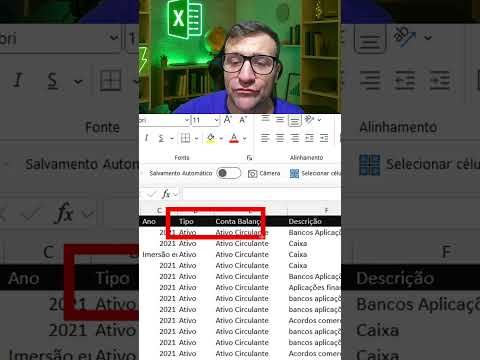Click the yellow fill color bucket
480x360 pixels.
point(211,138)
